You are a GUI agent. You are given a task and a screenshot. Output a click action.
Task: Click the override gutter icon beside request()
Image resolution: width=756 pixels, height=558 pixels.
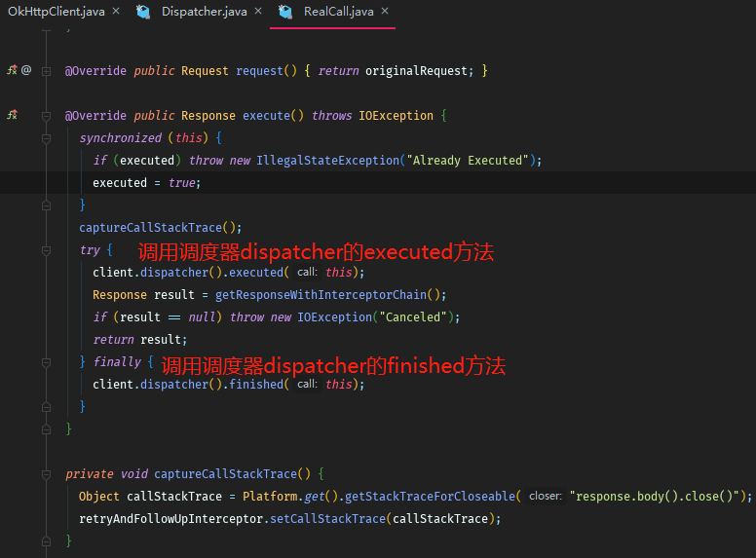coord(12,70)
